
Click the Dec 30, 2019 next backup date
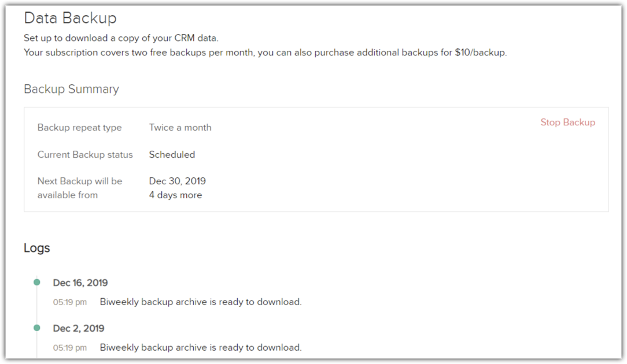tap(177, 181)
